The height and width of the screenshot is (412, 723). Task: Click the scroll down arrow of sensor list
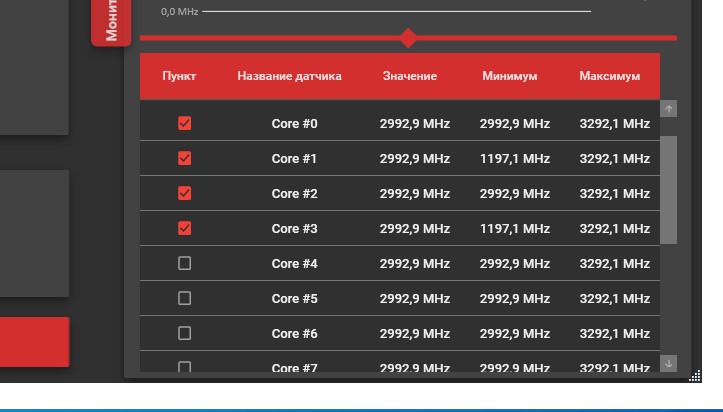669,363
